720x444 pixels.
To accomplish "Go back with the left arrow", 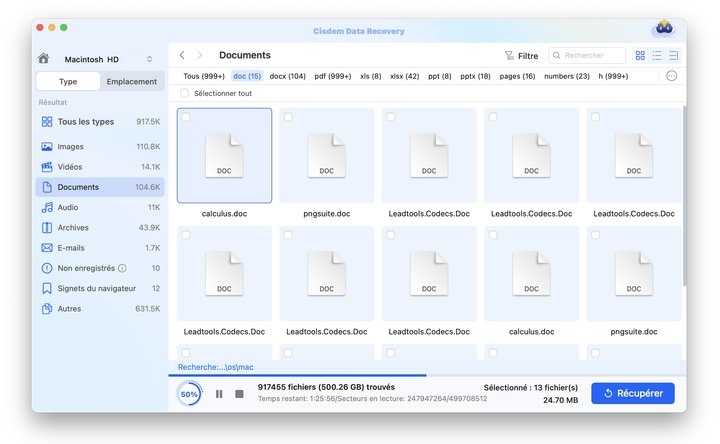I will coord(182,56).
